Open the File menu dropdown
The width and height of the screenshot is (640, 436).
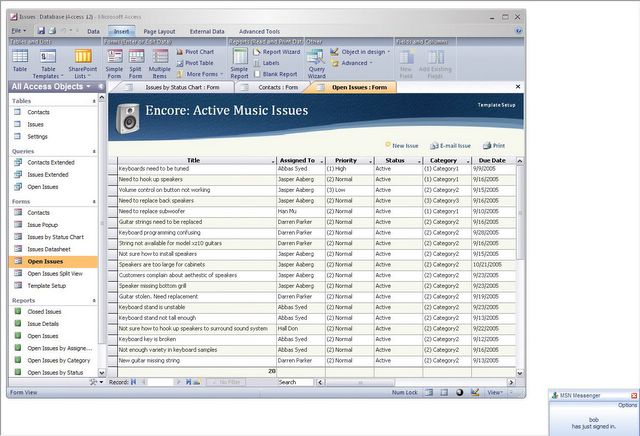pos(19,31)
